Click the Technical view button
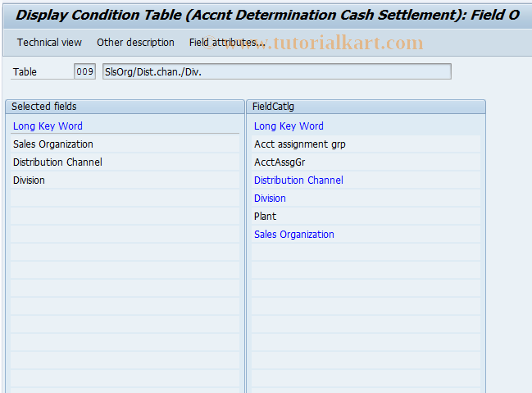 [49, 43]
